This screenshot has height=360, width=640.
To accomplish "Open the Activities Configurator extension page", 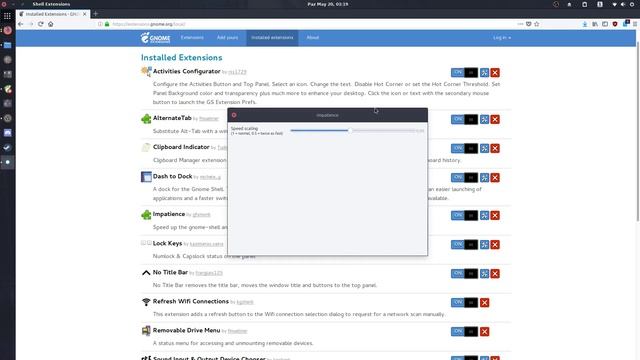I will [x=187, y=71].
